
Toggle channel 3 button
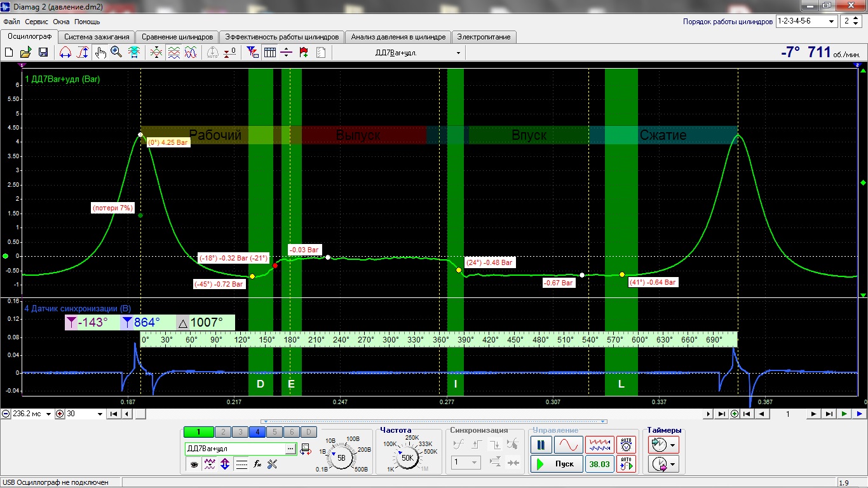click(x=240, y=432)
